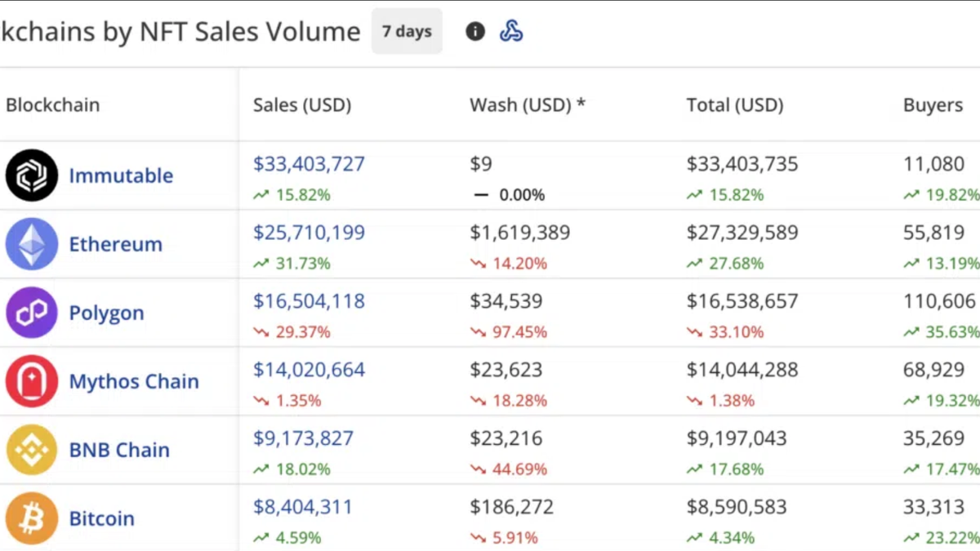Sort by Total (USD) column header
This screenshot has height=551, width=980.
coord(735,105)
